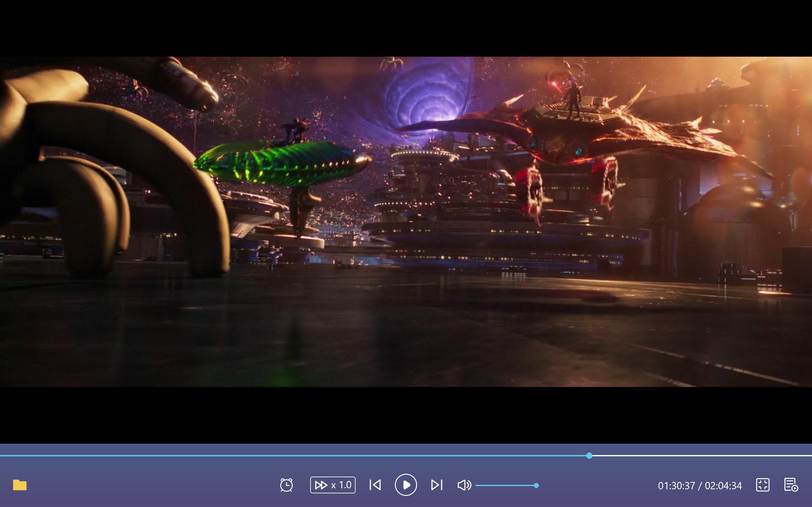Open the alarm clock timer
This screenshot has height=507, width=812.
pyautogui.click(x=286, y=485)
